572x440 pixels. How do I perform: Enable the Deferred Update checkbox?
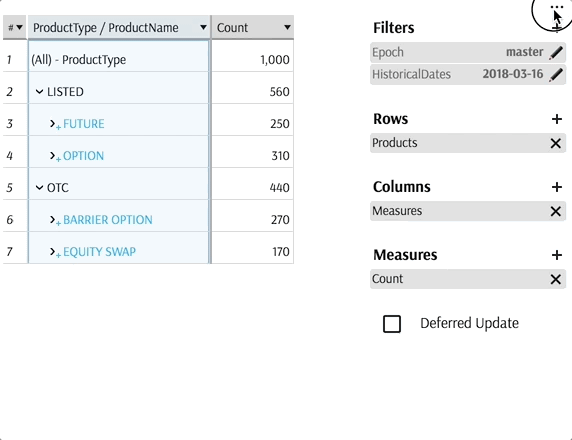point(392,324)
